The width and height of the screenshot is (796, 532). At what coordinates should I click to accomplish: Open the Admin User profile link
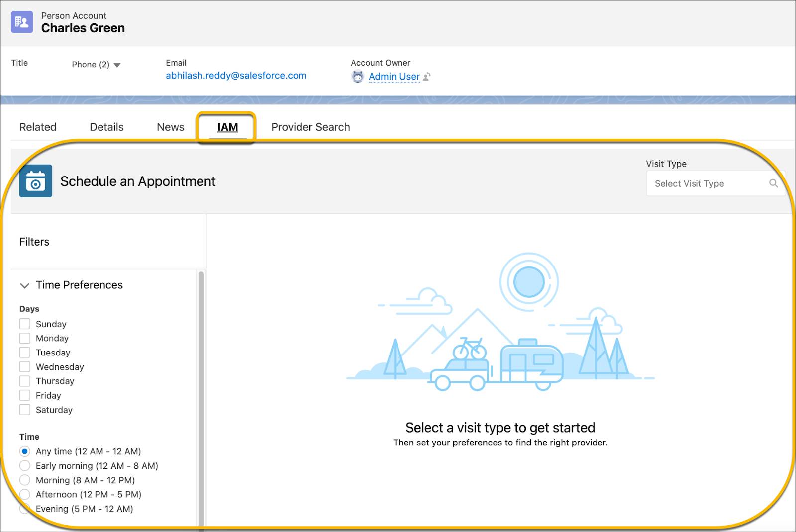(394, 76)
